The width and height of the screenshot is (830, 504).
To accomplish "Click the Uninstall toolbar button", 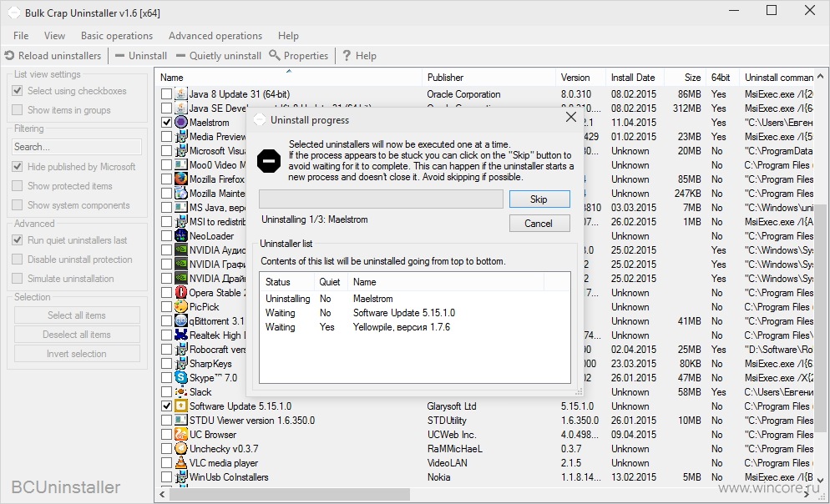I will (141, 56).
